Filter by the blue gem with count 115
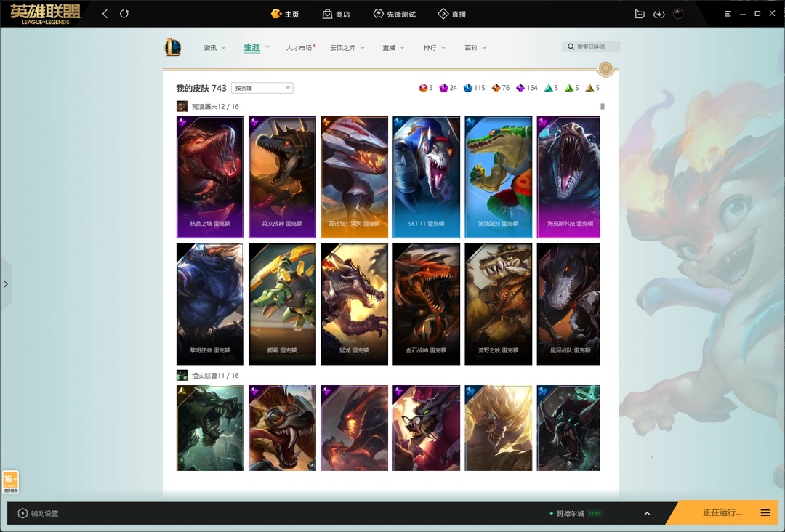Image resolution: width=785 pixels, height=532 pixels. [x=467, y=88]
